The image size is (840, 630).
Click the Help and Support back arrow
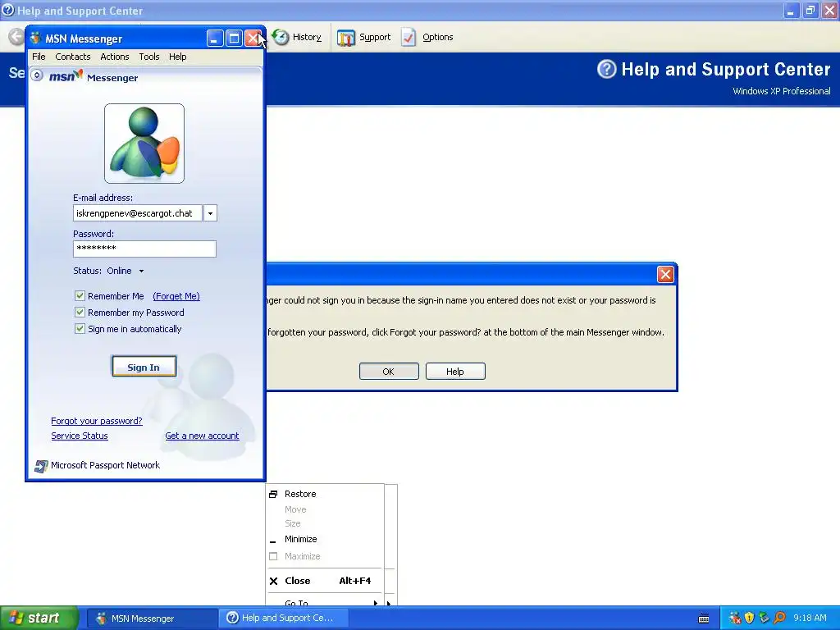point(16,37)
